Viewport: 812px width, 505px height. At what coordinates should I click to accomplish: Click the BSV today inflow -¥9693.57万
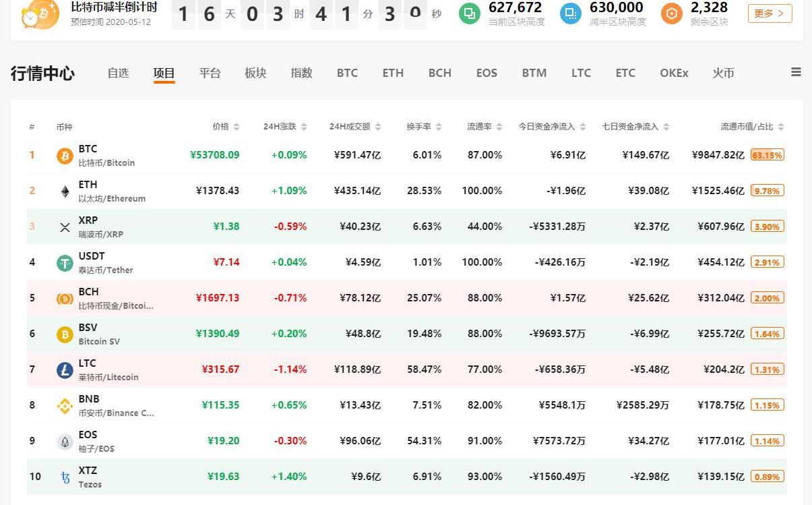pos(557,334)
